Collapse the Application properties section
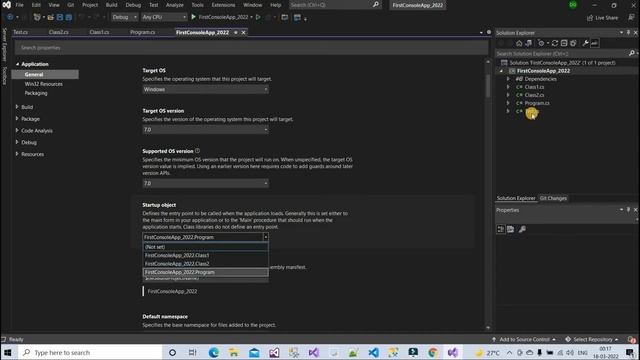The image size is (640, 360). 17,64
